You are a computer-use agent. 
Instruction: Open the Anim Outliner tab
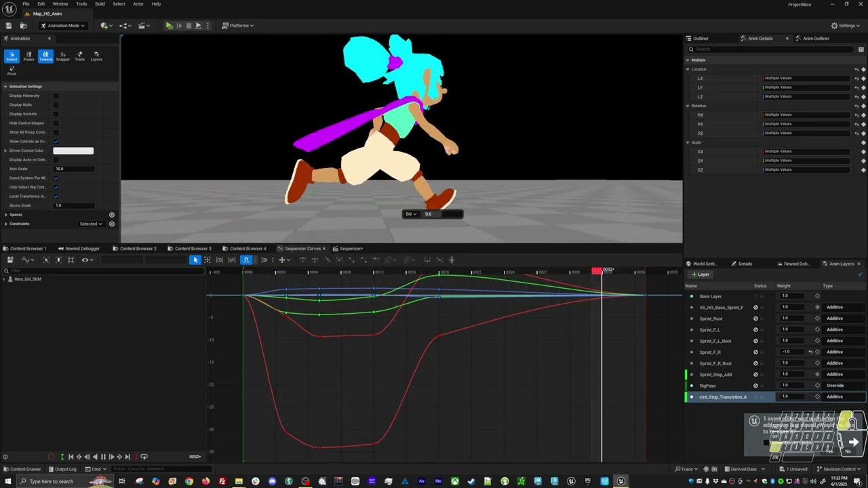click(x=816, y=39)
